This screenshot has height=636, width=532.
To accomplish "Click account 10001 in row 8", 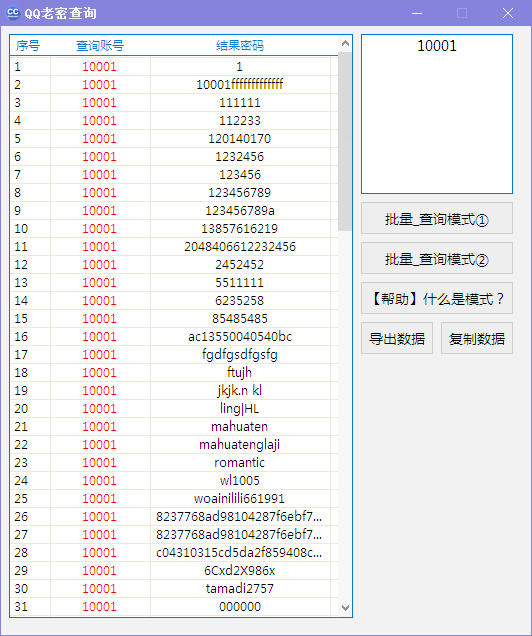I will pos(99,193).
